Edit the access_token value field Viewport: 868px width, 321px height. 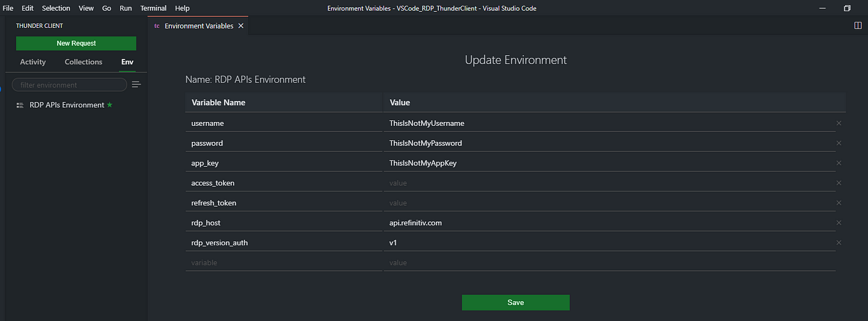pos(609,183)
